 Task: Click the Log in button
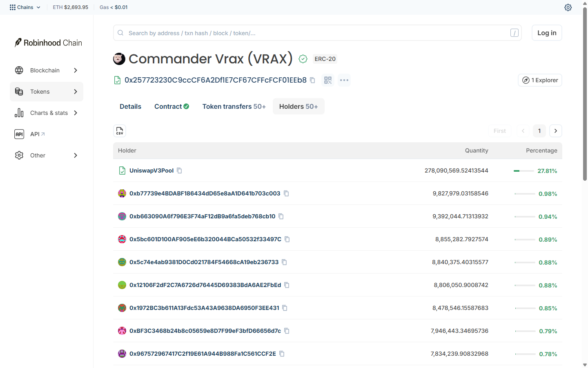[547, 33]
